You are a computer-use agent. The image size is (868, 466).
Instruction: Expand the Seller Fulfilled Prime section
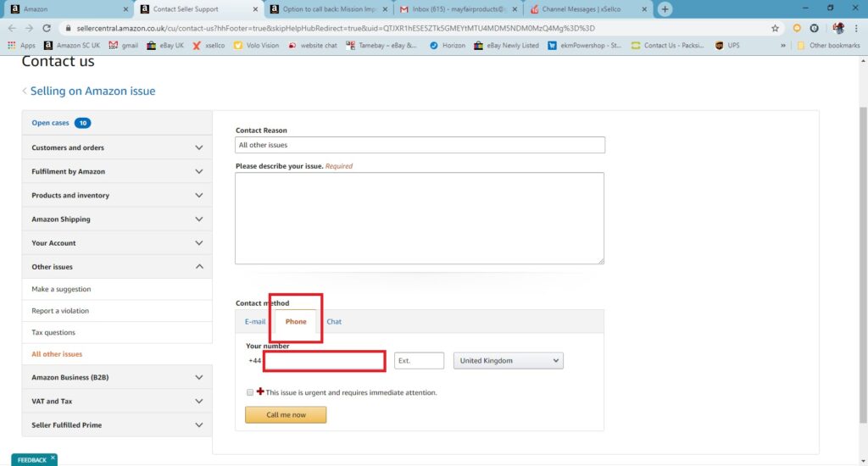pyautogui.click(x=117, y=425)
